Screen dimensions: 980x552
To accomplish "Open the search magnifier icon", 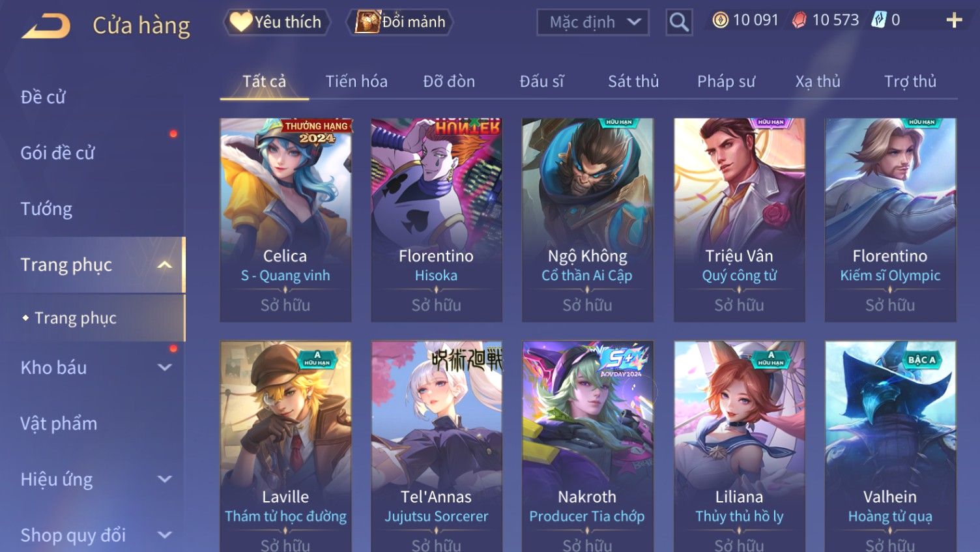I will coord(679,23).
